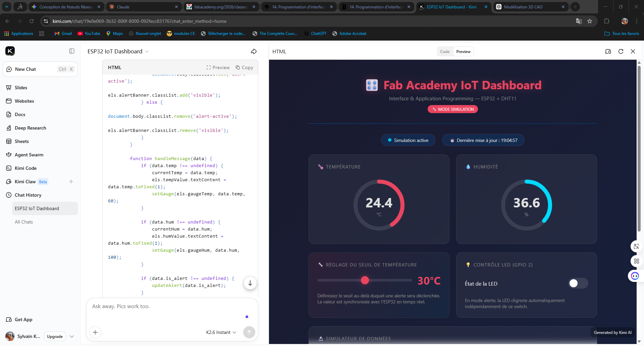
Task: Open the Chrome three-dot menu
Action: (637, 21)
